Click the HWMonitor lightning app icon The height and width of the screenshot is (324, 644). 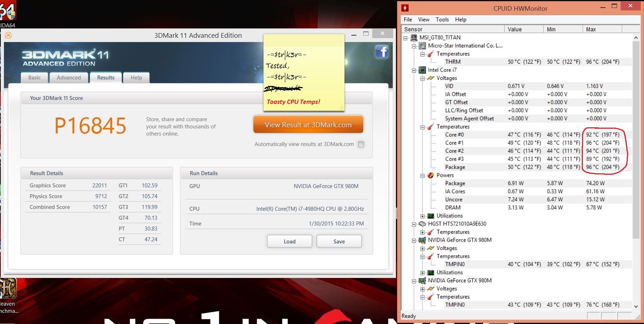[x=405, y=8]
